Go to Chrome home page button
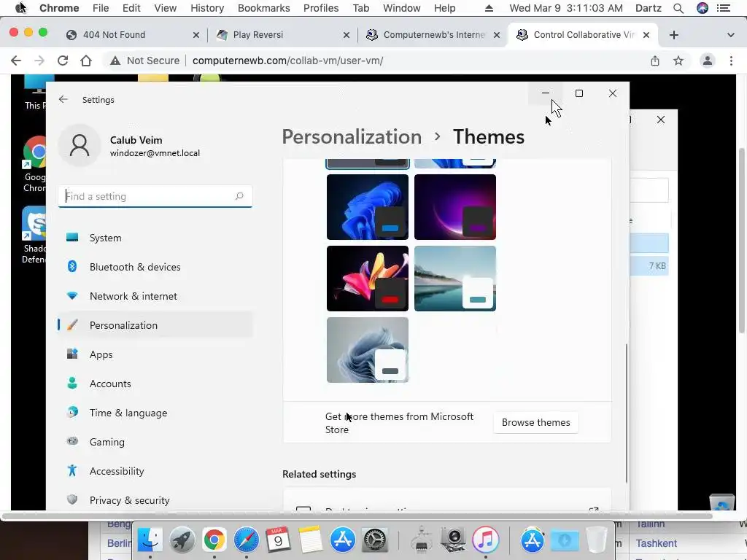 tap(86, 61)
